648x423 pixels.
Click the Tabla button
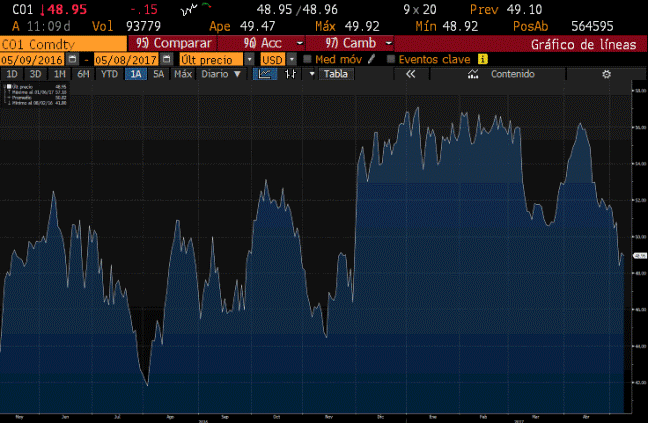(336, 74)
